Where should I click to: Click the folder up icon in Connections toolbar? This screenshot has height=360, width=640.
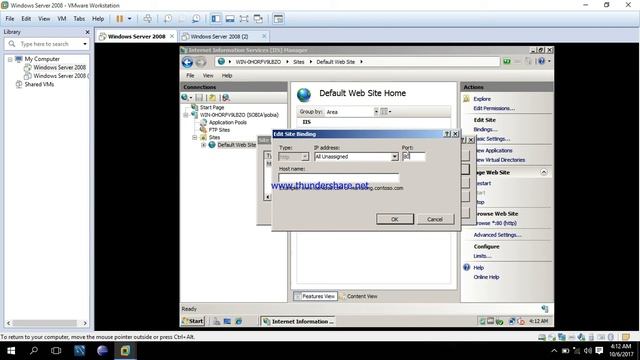click(x=212, y=98)
